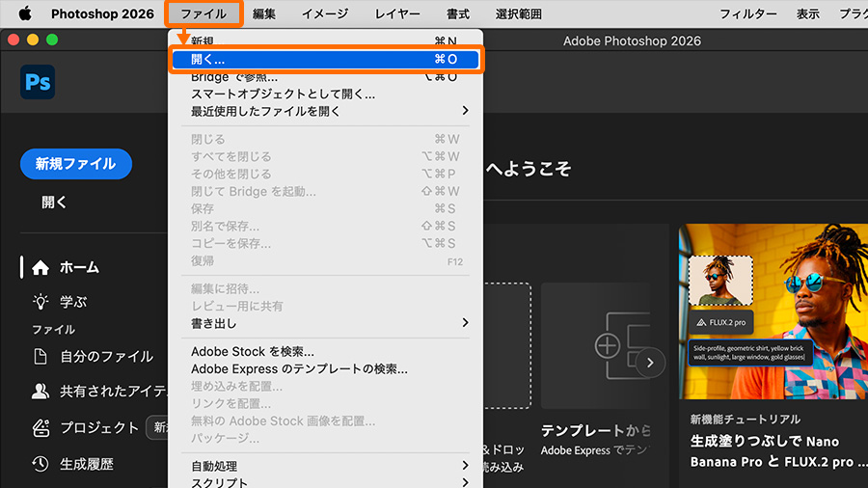The width and height of the screenshot is (868, 488).
Task: Click the Side-profile prompt text box
Action: coord(750,352)
